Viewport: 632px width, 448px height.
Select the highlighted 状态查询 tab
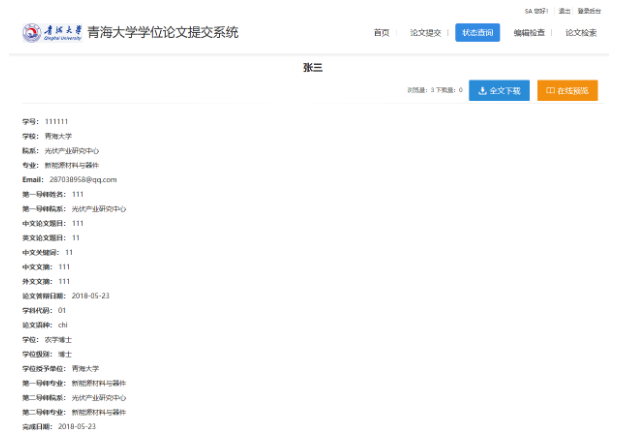477,33
